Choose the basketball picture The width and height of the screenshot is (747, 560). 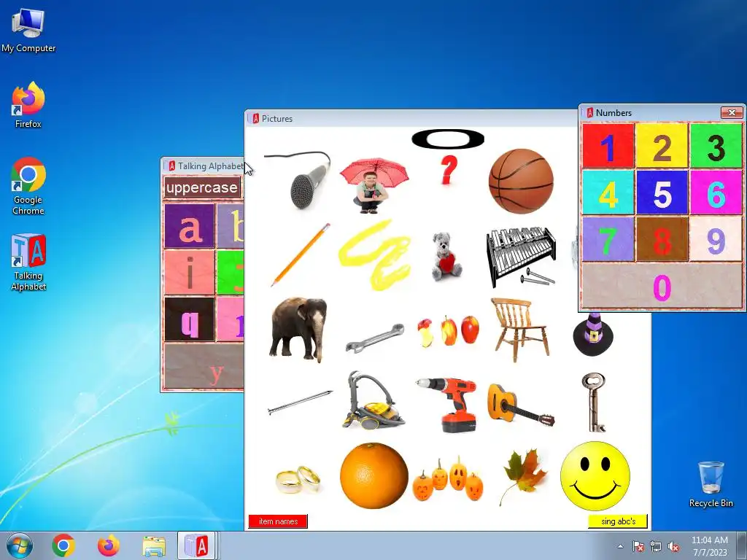[521, 181]
